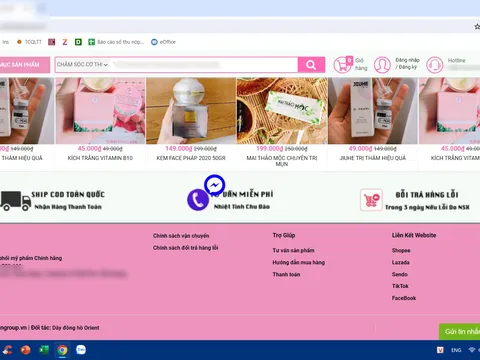Open the Kích Trắng Vitamin B10 product image

pyautogui.click(x=100, y=111)
